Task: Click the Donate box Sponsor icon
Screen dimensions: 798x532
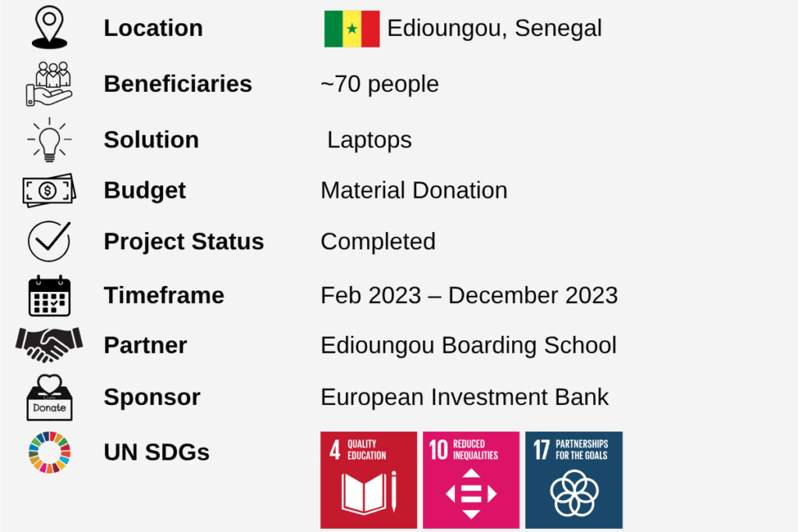Action: point(49,397)
